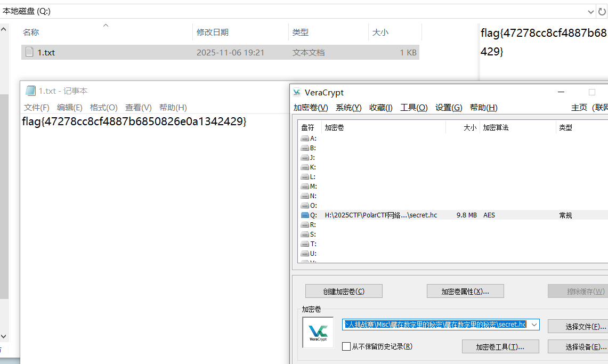Select drive slot A: in VeraCrypt

pos(309,139)
